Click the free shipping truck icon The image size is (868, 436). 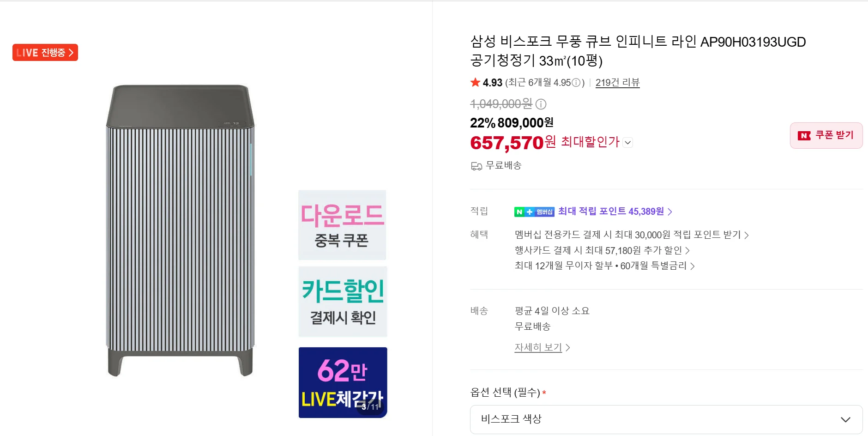tap(476, 166)
